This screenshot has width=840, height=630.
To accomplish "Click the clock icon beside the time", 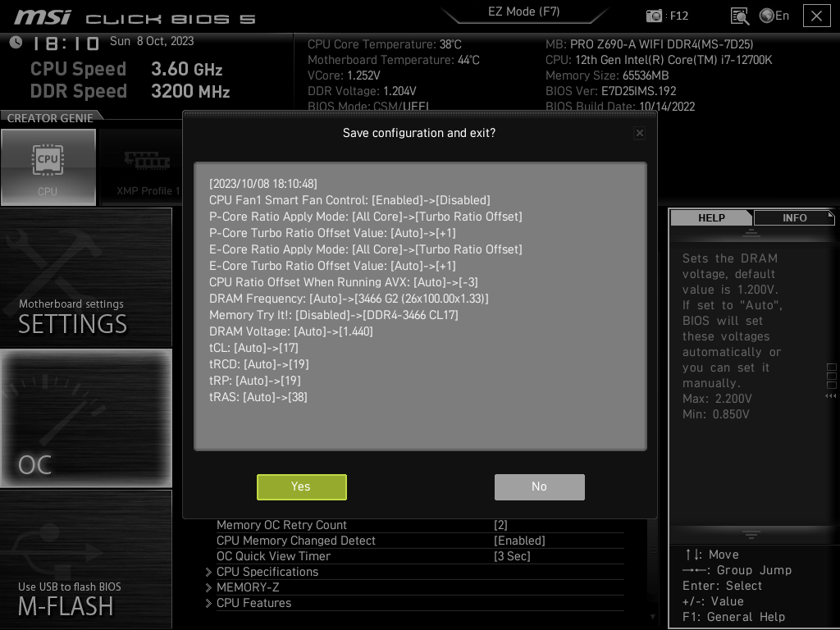I will tap(16, 42).
